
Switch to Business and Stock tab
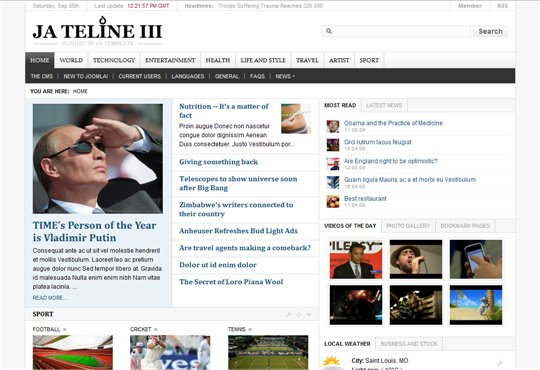pos(409,344)
